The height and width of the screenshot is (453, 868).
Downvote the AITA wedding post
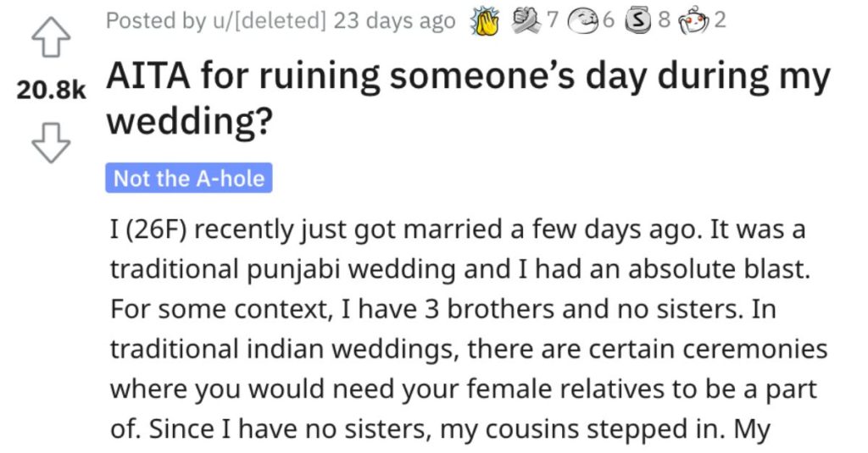tap(49, 144)
